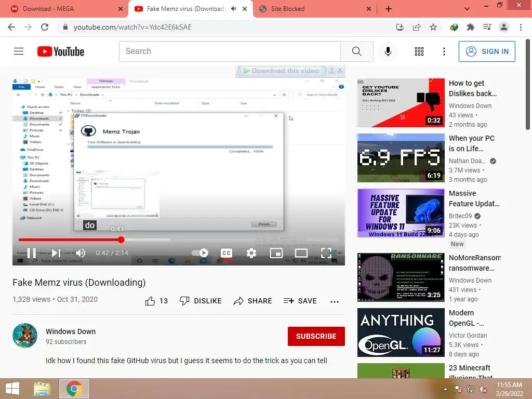Start voice search with the microphone

click(x=388, y=51)
